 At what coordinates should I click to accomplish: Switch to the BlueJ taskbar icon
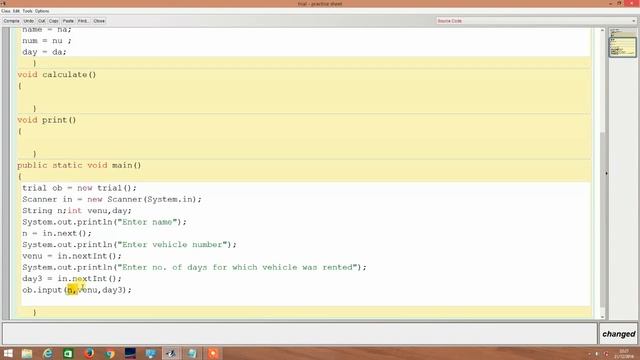pos(171,353)
